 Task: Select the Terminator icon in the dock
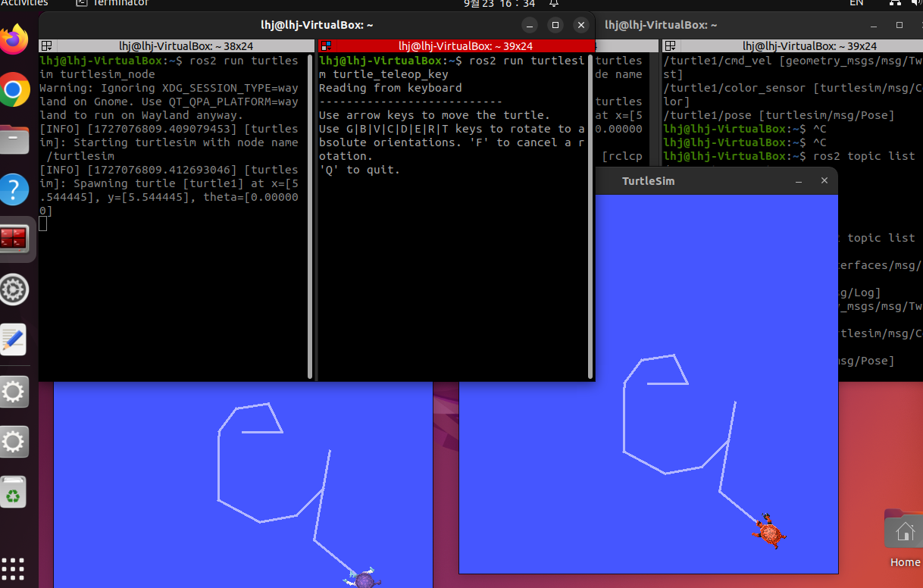click(x=14, y=239)
